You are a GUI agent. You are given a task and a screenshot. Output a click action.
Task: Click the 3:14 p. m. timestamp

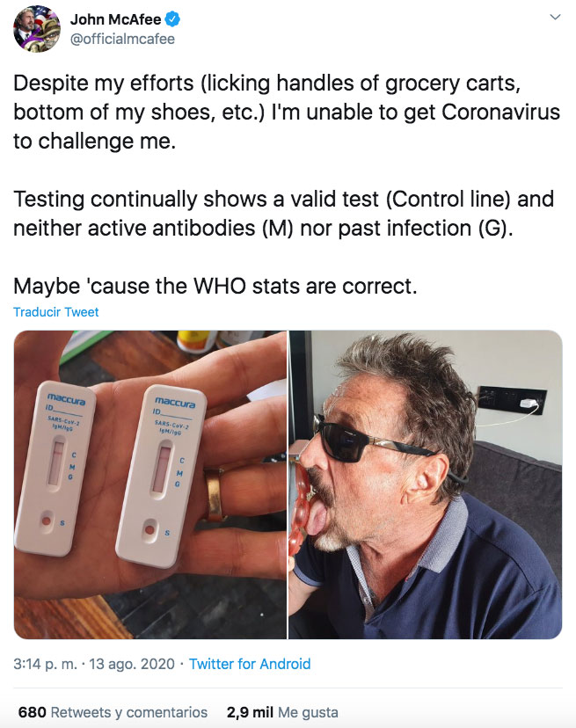click(x=45, y=664)
